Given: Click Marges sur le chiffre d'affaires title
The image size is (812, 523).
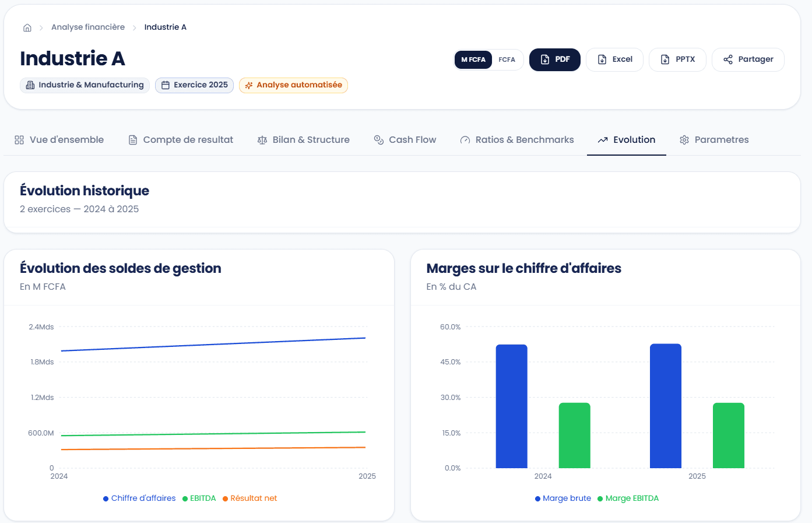Looking at the screenshot, I should [x=524, y=268].
